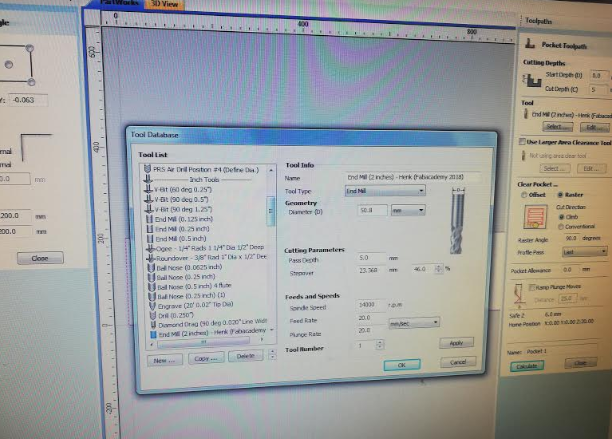Screen dimensions: 612x439
Task: Click End Mill (0.25 inch) tool icon
Action: (x=150, y=229)
